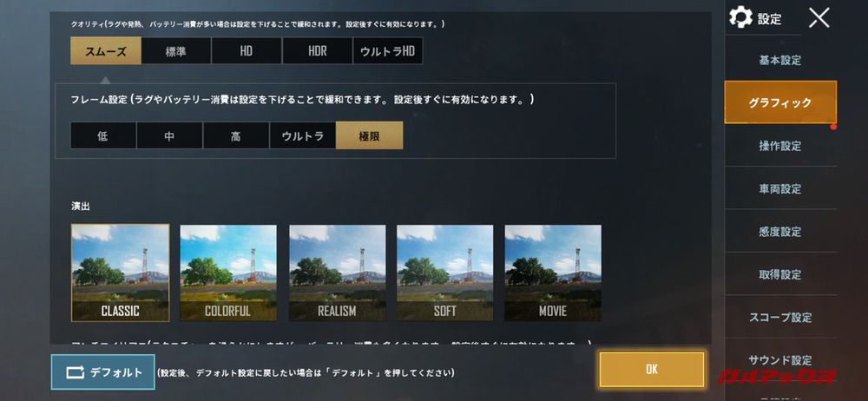The width and height of the screenshot is (868, 401).
Task: Select 標準 graphics quality
Action: [x=176, y=51]
